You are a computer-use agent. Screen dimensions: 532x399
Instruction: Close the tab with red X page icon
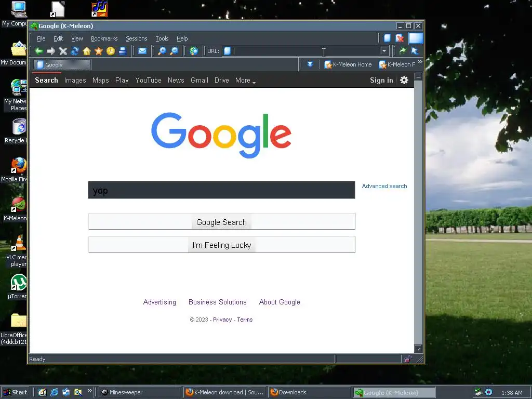coord(400,38)
